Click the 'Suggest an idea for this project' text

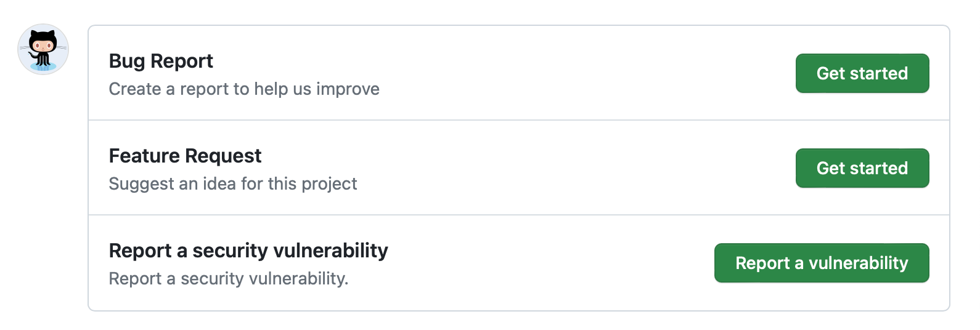pyautogui.click(x=232, y=184)
